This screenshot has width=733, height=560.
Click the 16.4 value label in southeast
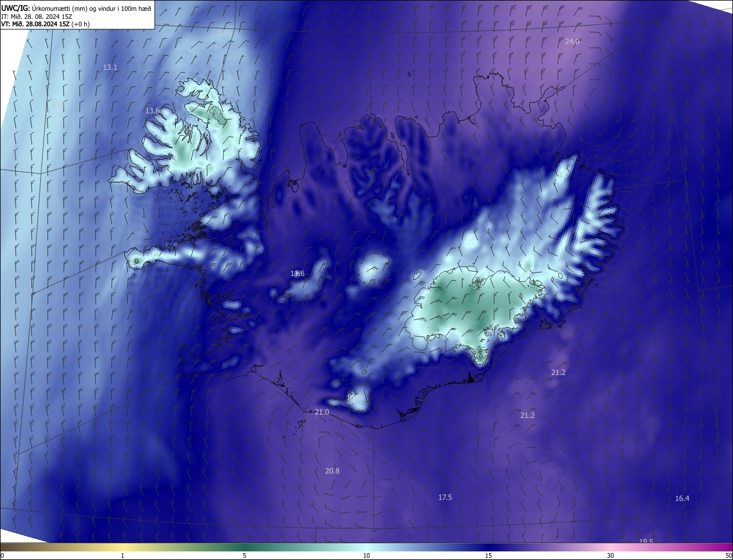pos(682,499)
